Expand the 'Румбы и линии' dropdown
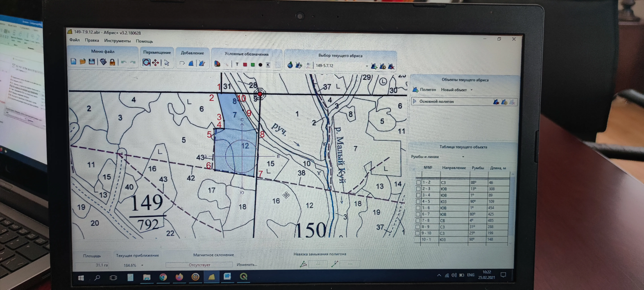Image resolution: width=644 pixels, height=290 pixels. click(463, 157)
